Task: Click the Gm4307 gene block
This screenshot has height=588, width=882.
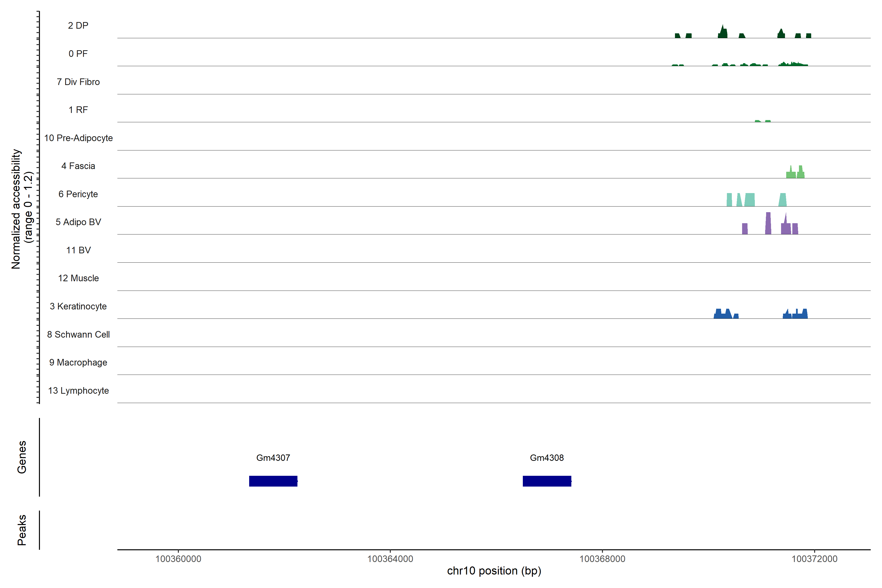Action: click(x=273, y=481)
